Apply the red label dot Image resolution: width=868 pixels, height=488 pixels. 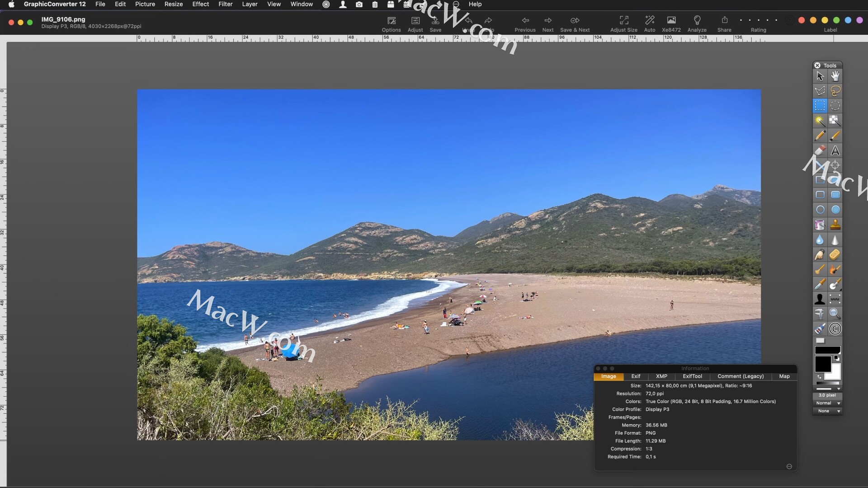[x=802, y=20]
